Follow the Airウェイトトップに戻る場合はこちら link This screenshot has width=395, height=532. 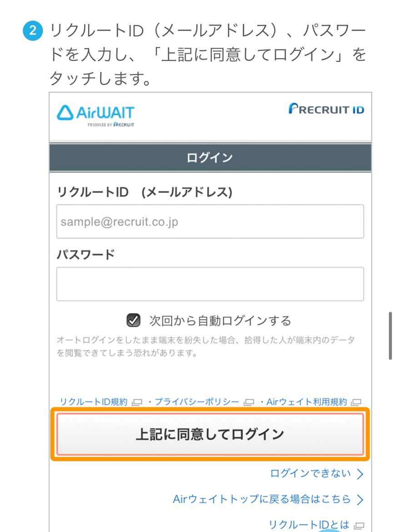[x=262, y=499]
